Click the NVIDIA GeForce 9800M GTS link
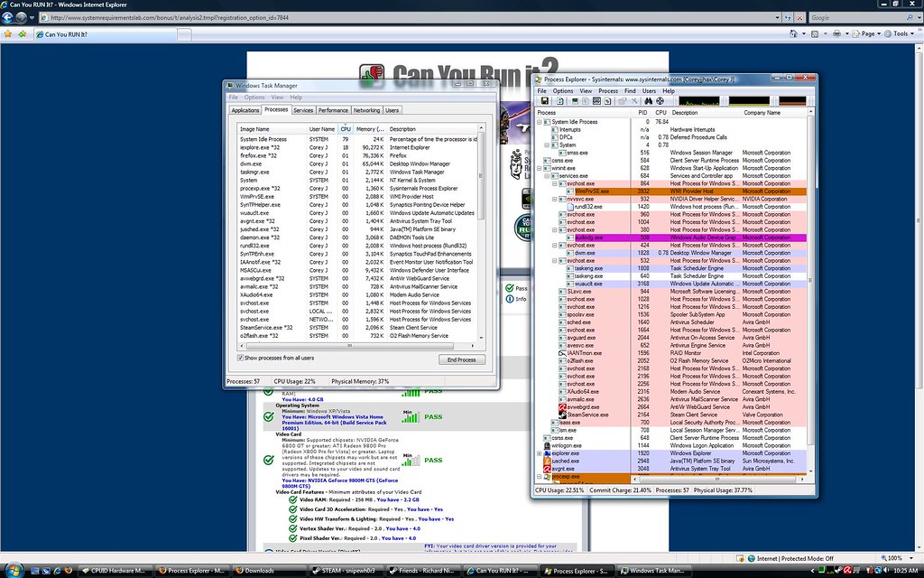 (340, 483)
